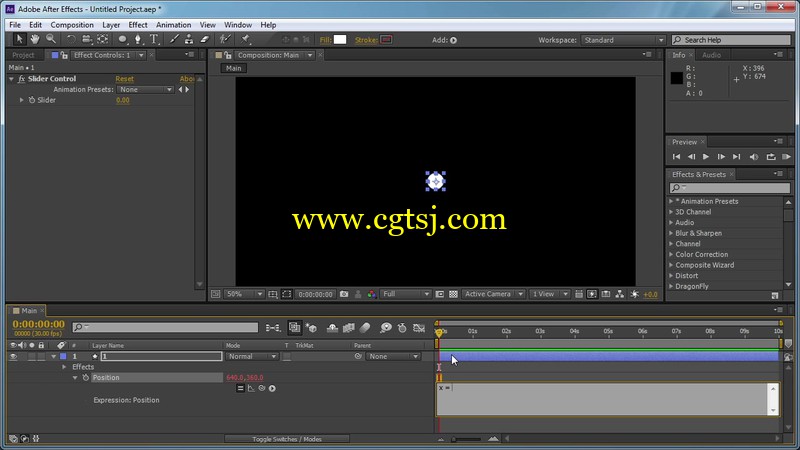Select the Roto Brush tool
The image size is (800, 450).
pos(225,39)
